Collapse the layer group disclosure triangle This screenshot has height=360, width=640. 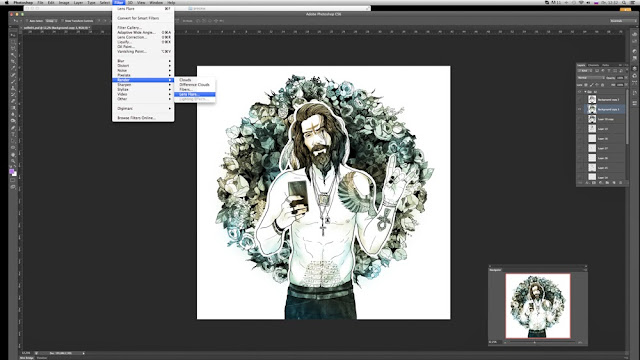(x=585, y=91)
